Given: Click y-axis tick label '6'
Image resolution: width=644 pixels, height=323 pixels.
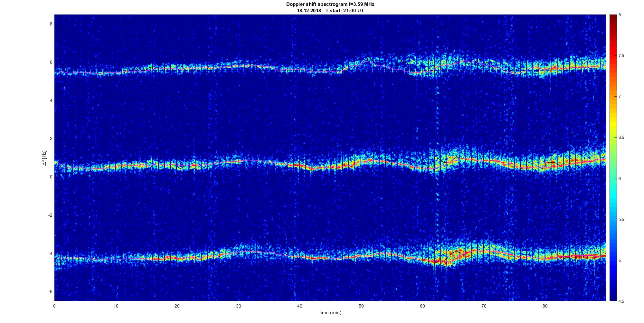Looking at the screenshot, I should pos(51,62).
